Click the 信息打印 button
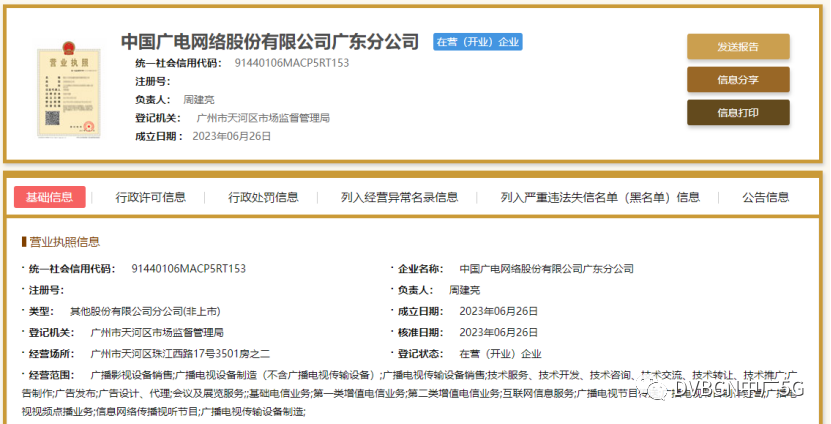 738,112
